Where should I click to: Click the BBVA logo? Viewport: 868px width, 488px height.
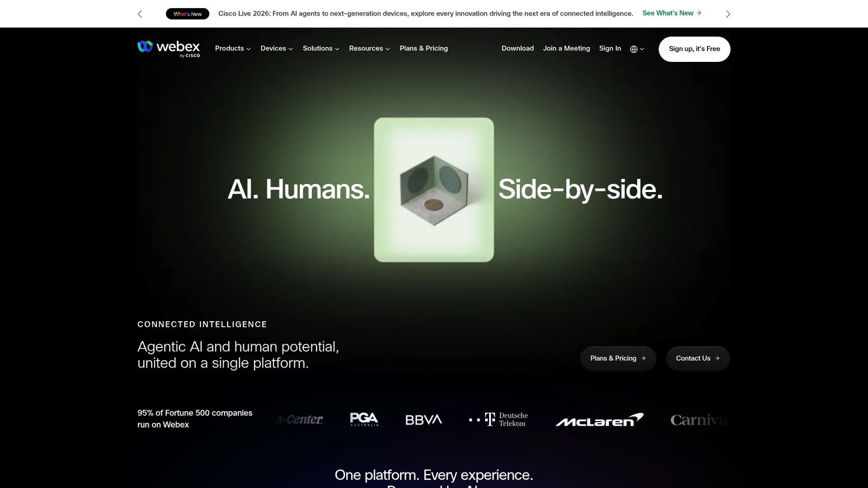[x=424, y=420]
